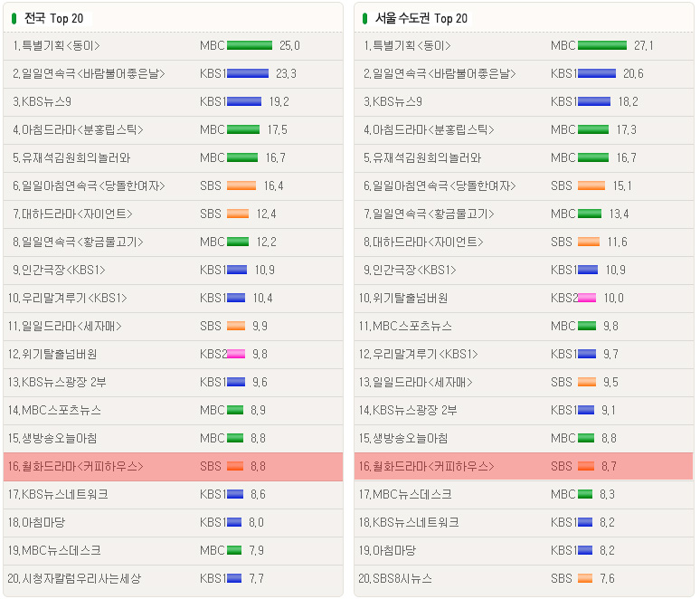Click '20.시청자칼럼우리사는세상' program name
The height and width of the screenshot is (599, 700).
(74, 579)
